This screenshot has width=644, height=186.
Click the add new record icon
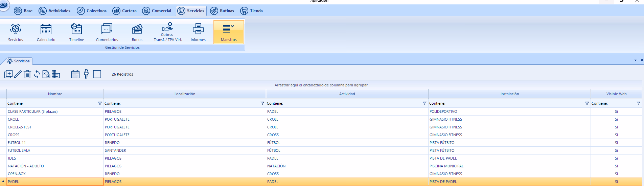8,74
